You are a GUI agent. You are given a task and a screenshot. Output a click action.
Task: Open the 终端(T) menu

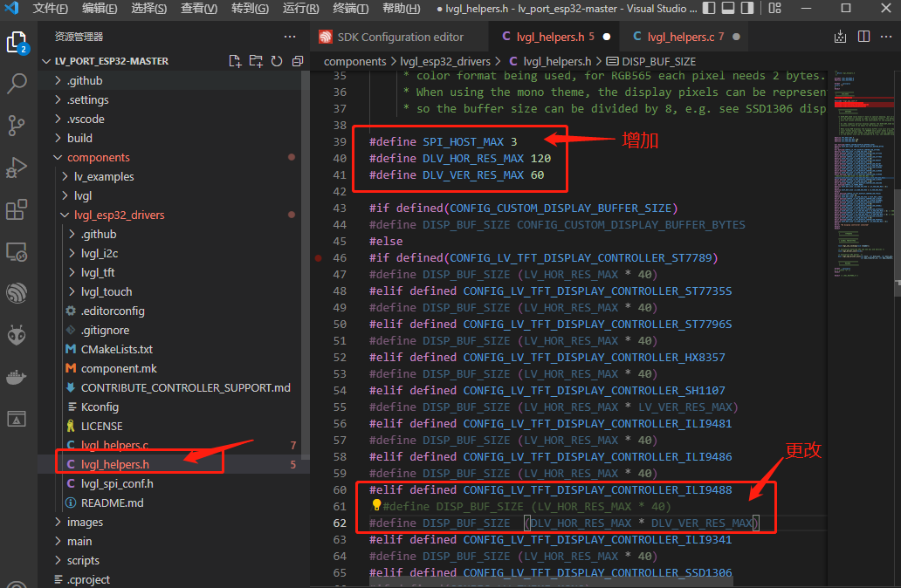pos(350,9)
